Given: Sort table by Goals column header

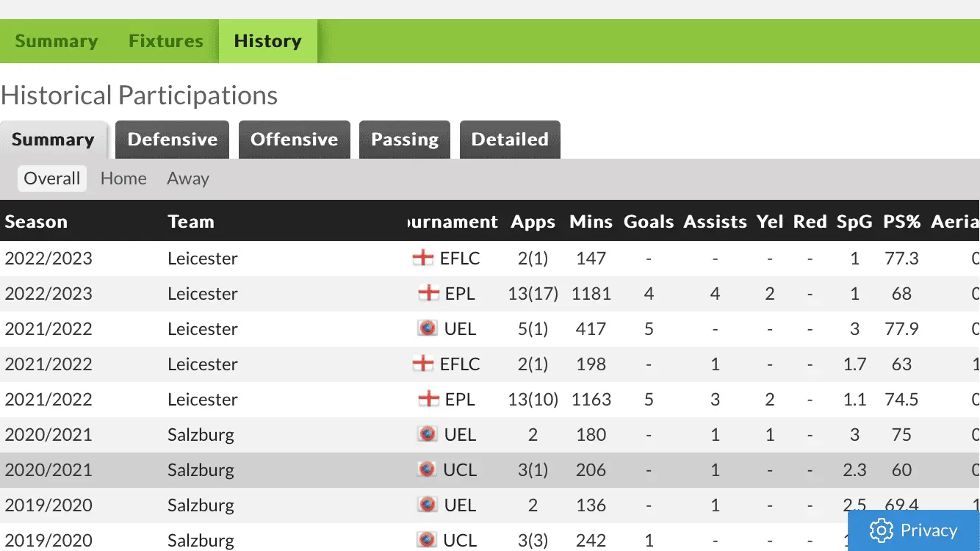Looking at the screenshot, I should [x=649, y=222].
